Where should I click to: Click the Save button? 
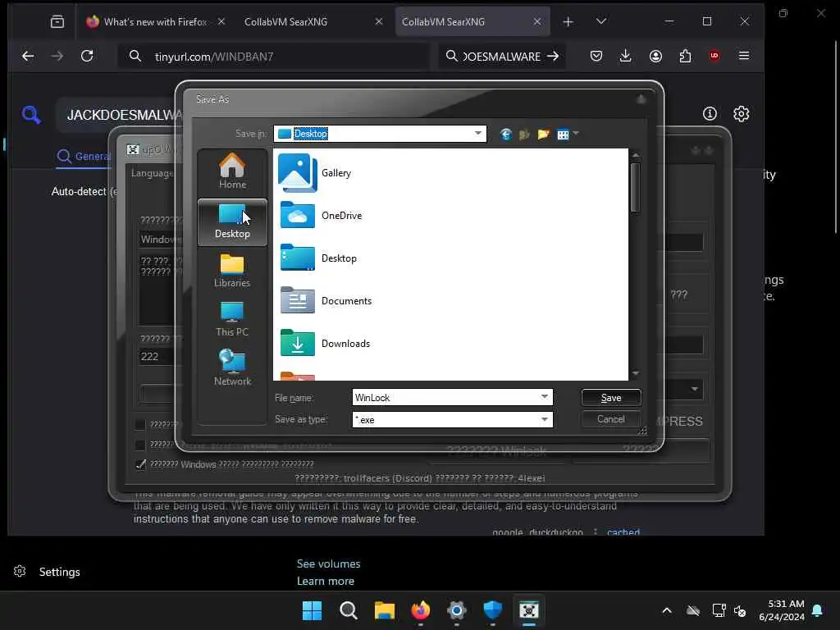coord(610,398)
